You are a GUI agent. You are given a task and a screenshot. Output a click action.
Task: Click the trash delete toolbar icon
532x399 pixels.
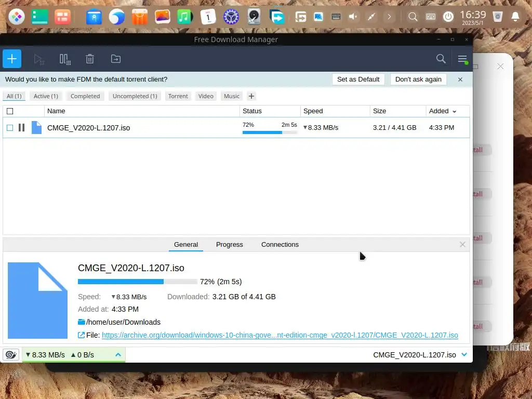[90, 59]
